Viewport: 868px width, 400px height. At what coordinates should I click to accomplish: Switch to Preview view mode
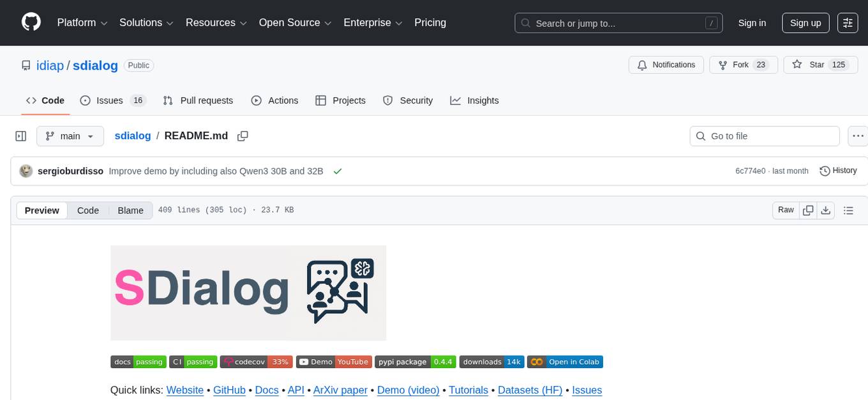click(x=42, y=210)
